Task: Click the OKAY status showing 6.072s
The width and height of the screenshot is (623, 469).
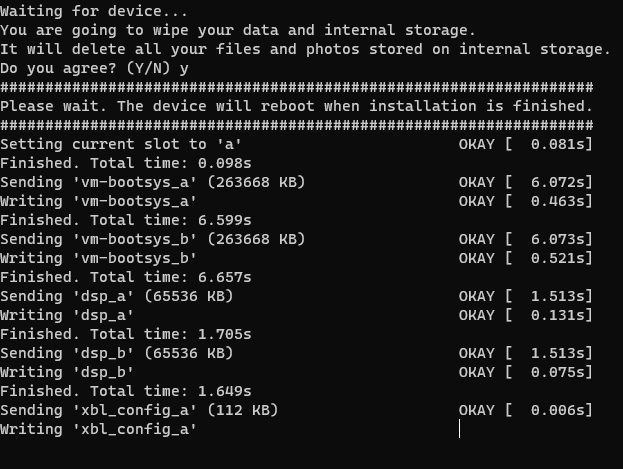Action: point(526,182)
